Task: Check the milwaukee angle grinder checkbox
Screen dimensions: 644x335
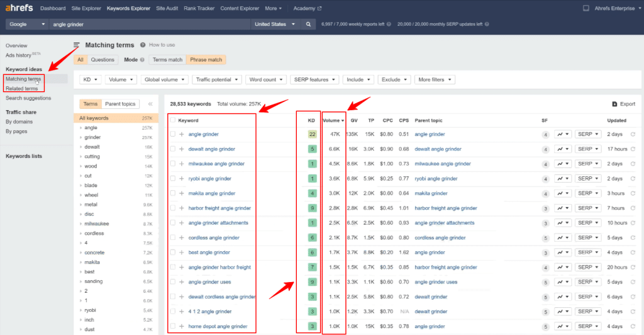Action: click(172, 164)
